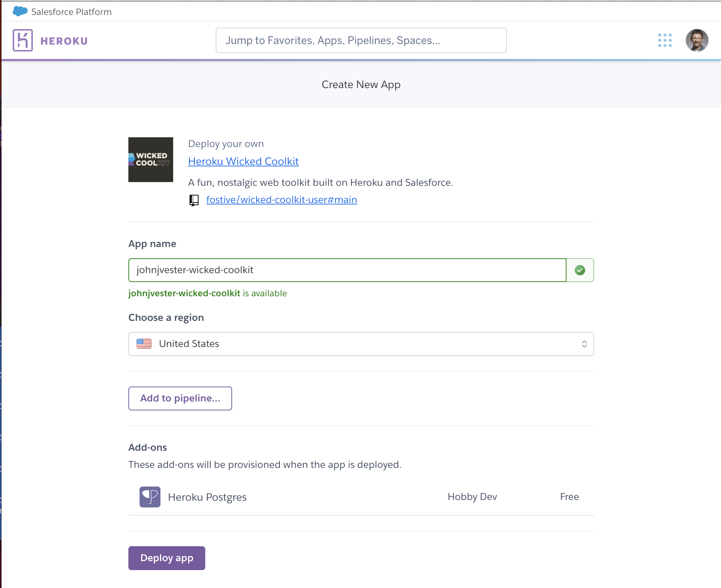
Task: Click the region selector up-down arrows
Action: tap(584, 344)
